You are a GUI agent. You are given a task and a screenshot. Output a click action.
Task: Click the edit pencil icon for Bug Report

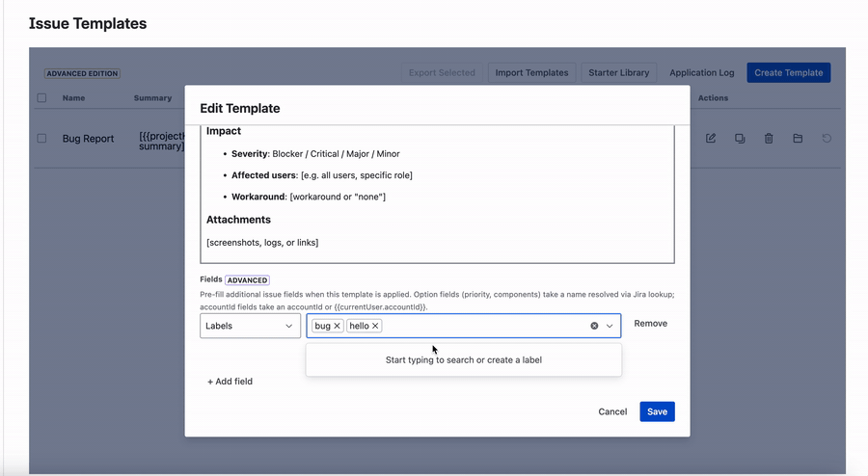(711, 138)
